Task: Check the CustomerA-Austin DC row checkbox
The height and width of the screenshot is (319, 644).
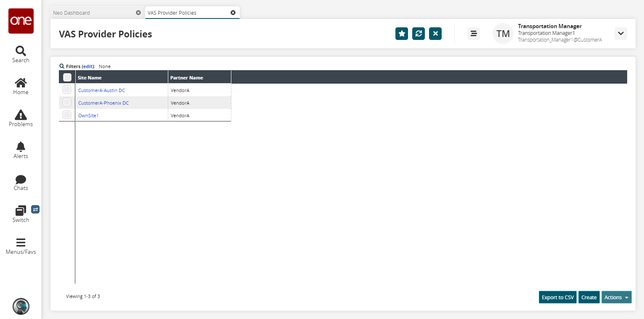Action: [x=67, y=90]
